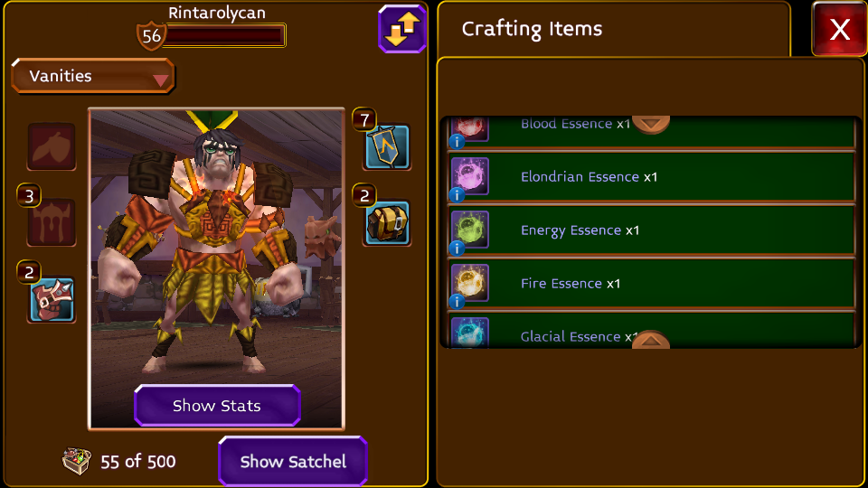Click the experience progress bar
The height and width of the screenshot is (488, 868).
coord(224,36)
